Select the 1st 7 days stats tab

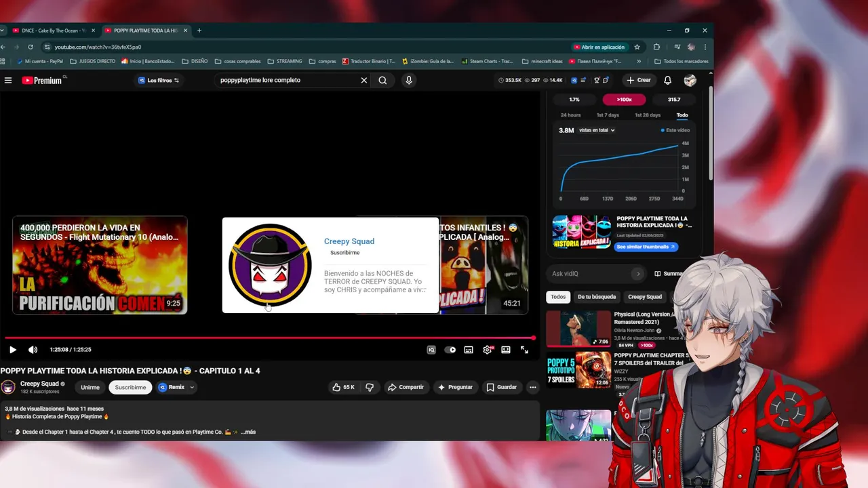pos(608,115)
